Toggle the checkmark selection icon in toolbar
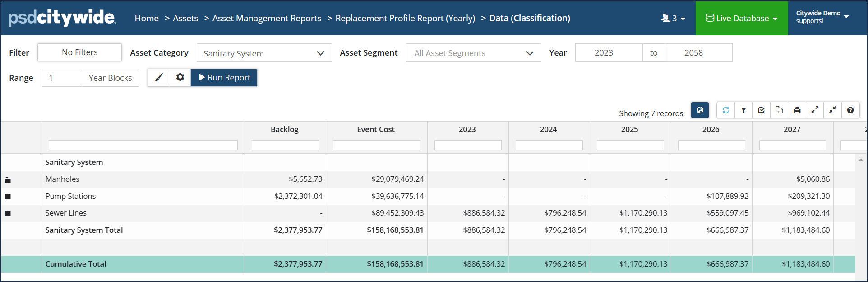 tap(762, 110)
